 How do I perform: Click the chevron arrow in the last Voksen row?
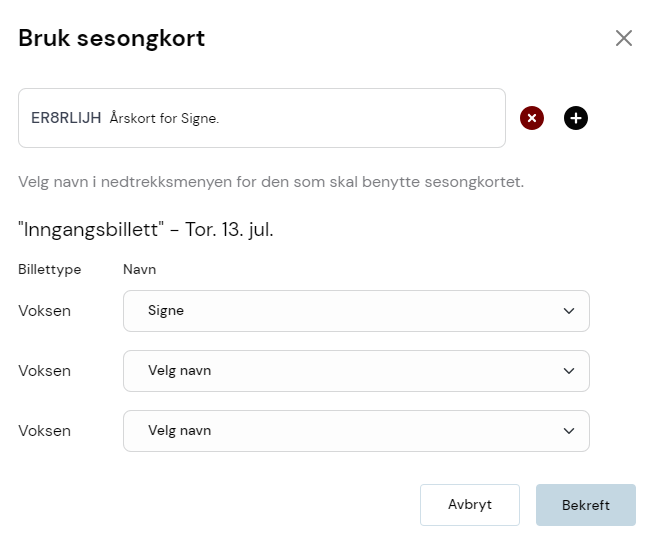coord(569,431)
